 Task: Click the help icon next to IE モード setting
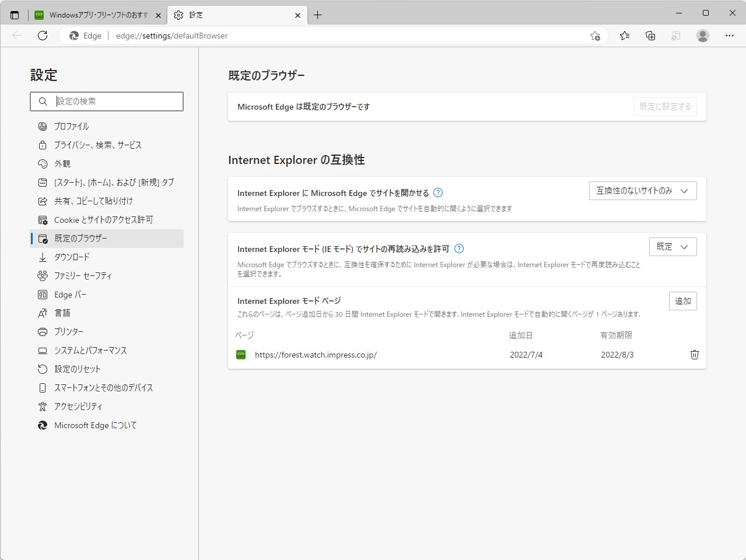pyautogui.click(x=459, y=249)
